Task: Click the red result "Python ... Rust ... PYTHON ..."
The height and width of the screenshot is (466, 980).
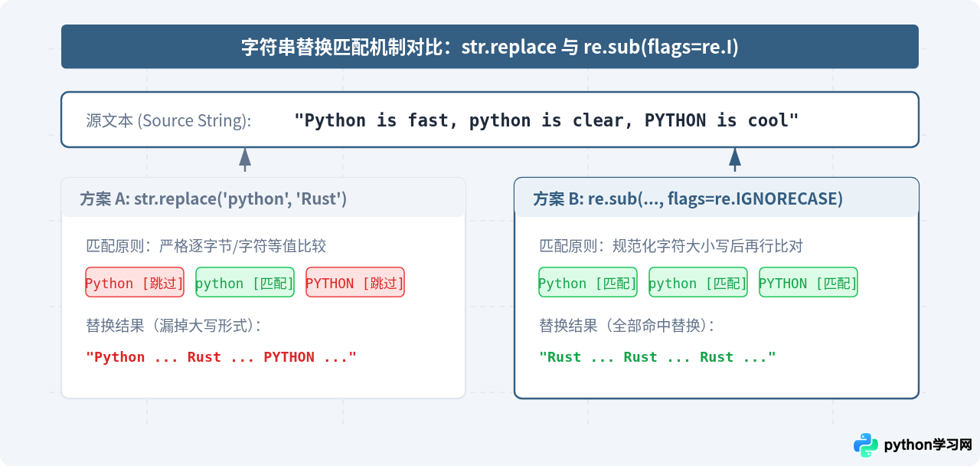Action: pos(221,357)
